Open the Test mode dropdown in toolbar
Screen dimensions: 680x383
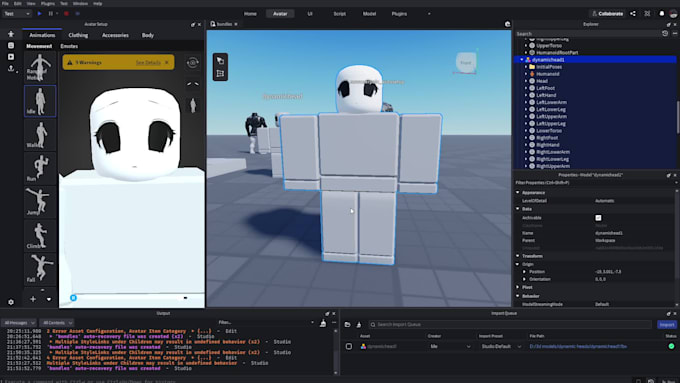(17, 14)
